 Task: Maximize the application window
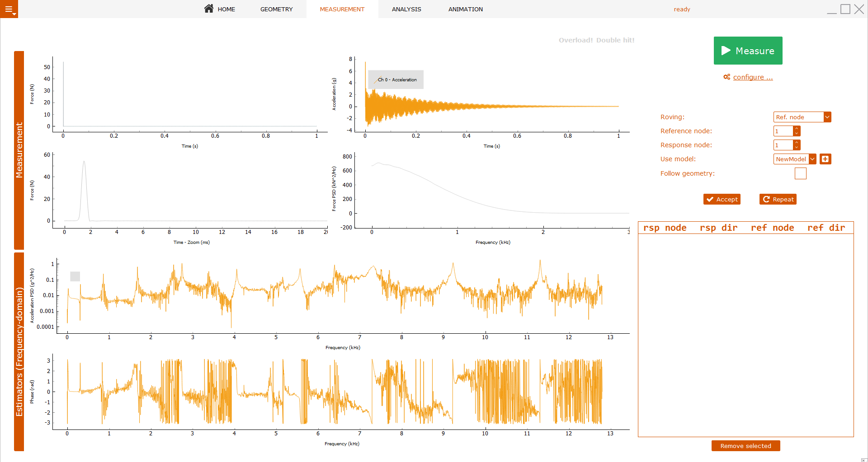click(845, 9)
